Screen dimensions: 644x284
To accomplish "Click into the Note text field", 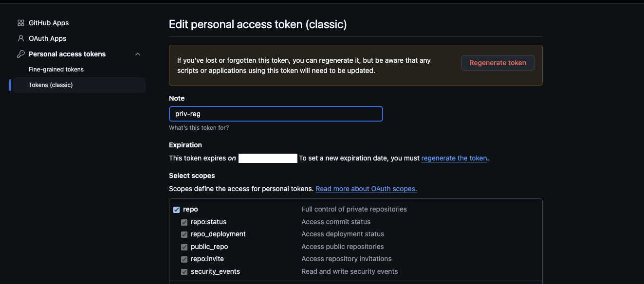I will click(x=276, y=114).
